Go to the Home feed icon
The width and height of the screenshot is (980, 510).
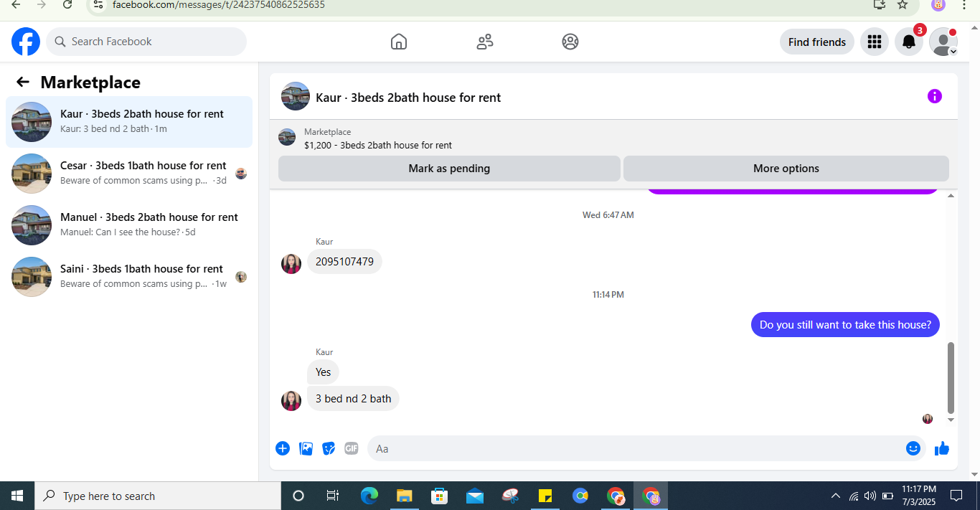coord(399,42)
